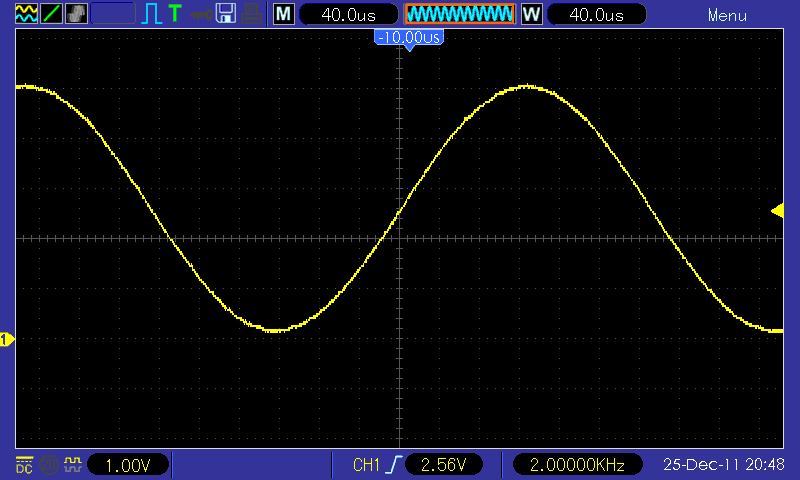Click the yellow trigger level arrow marker
Image resolution: width=800 pixels, height=480 pixels.
[776, 210]
